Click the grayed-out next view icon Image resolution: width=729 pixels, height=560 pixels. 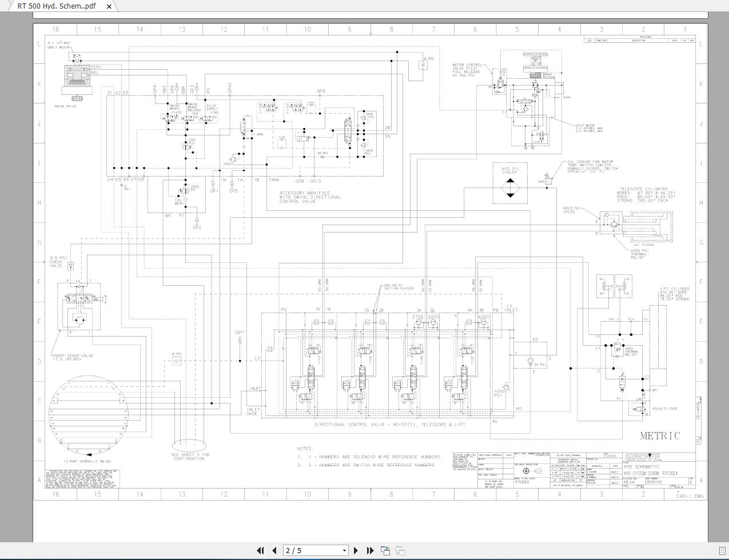tap(400, 550)
